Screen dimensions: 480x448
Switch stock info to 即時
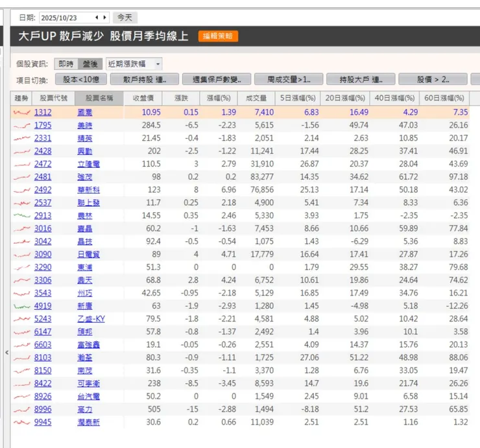pyautogui.click(x=66, y=64)
